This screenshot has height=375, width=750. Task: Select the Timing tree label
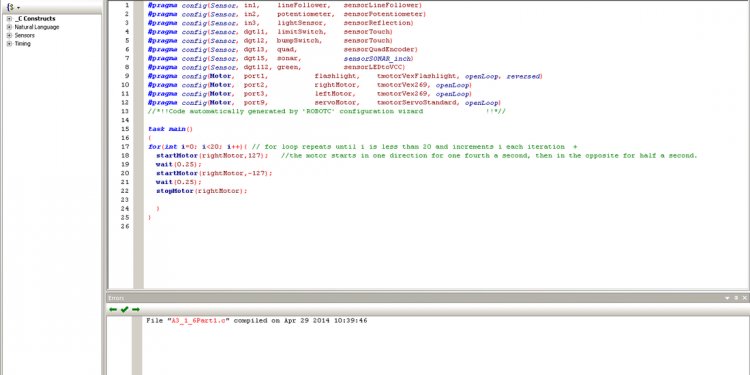[x=22, y=44]
